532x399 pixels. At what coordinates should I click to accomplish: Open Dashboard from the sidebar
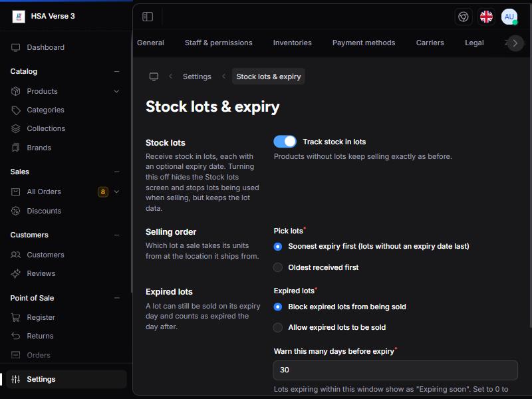click(x=45, y=47)
